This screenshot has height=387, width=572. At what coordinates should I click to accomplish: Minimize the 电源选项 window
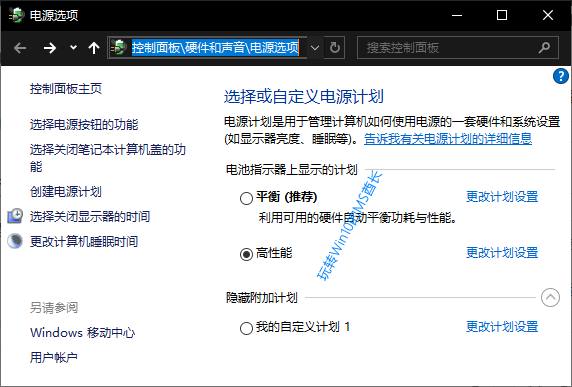457,15
